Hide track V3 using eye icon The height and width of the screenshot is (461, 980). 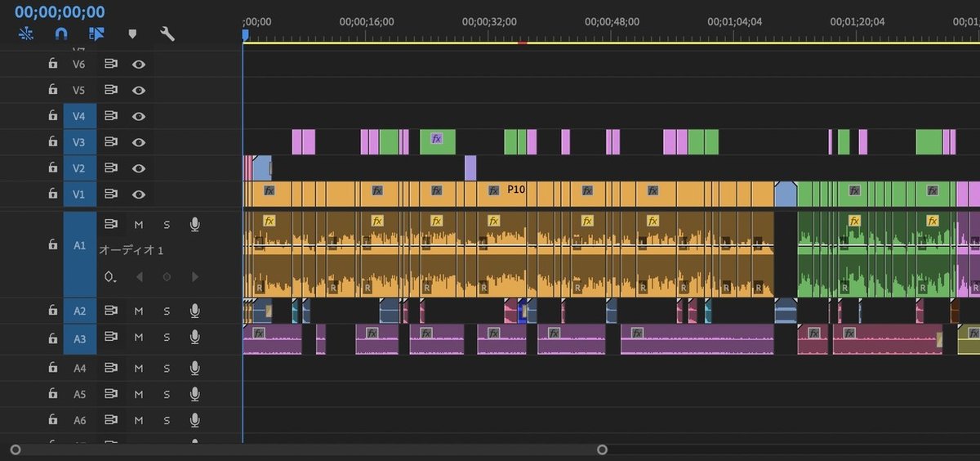139,142
